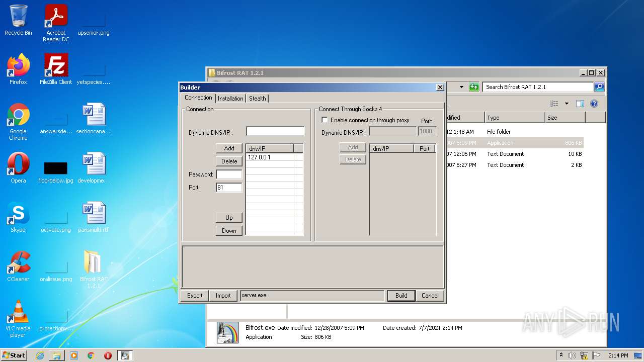Focus the Port field showing 81
Screen dimensions: 644x362
pyautogui.click(x=229, y=188)
